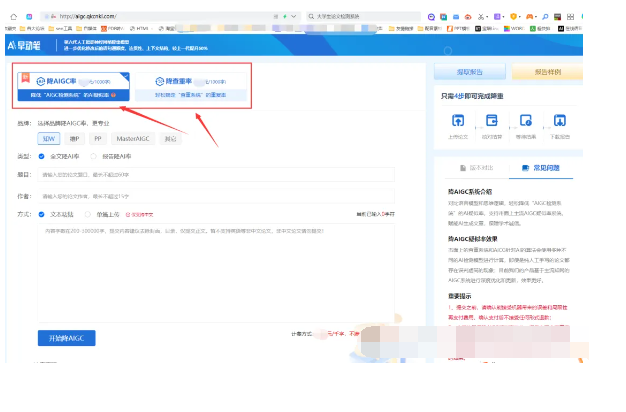
Task: Choose the MasterAIGC version button
Action: (133, 139)
